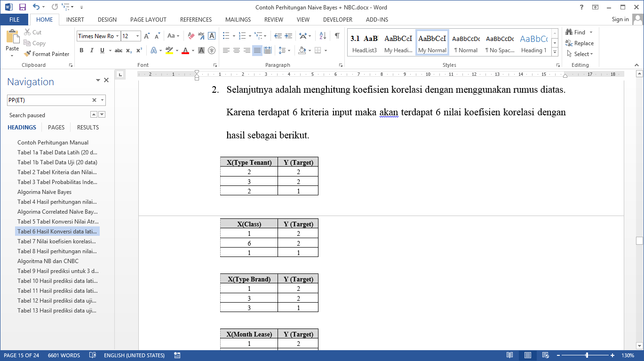Click the Navigation search input field
The height and width of the screenshot is (361, 644).
[49, 100]
